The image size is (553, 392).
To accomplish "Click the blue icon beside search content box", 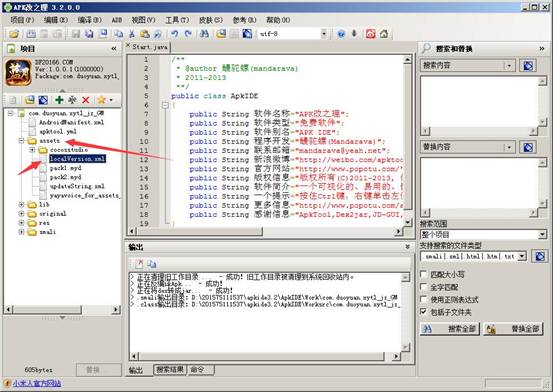I will pyautogui.click(x=528, y=66).
